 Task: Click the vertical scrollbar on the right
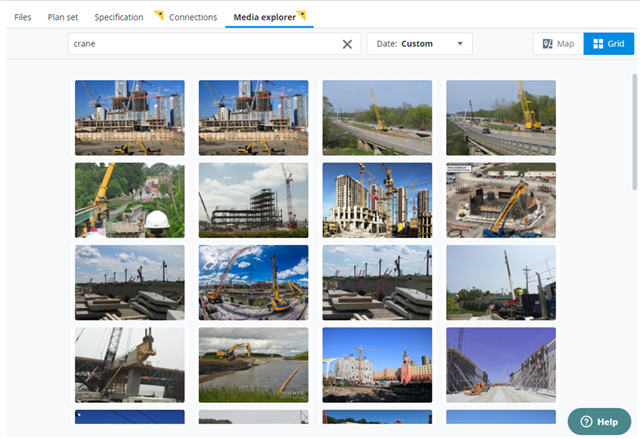(x=634, y=131)
